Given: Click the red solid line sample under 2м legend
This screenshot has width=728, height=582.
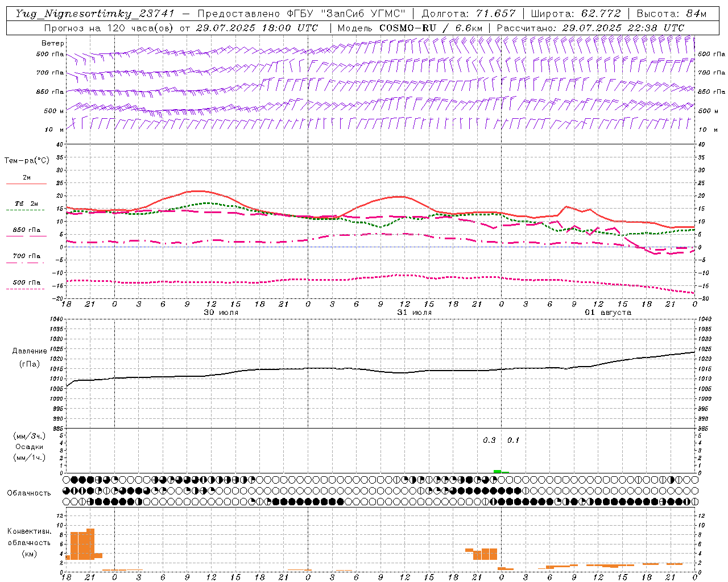Looking at the screenshot, I should [26, 184].
